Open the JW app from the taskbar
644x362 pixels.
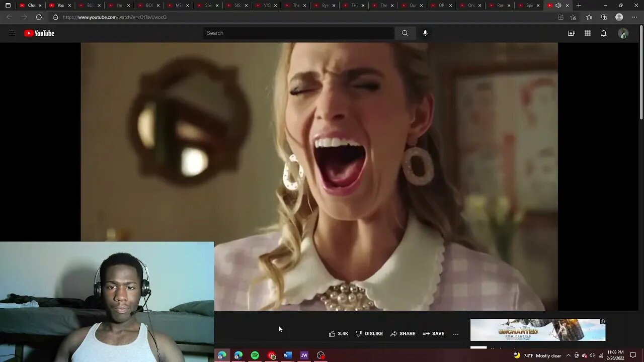(304, 355)
